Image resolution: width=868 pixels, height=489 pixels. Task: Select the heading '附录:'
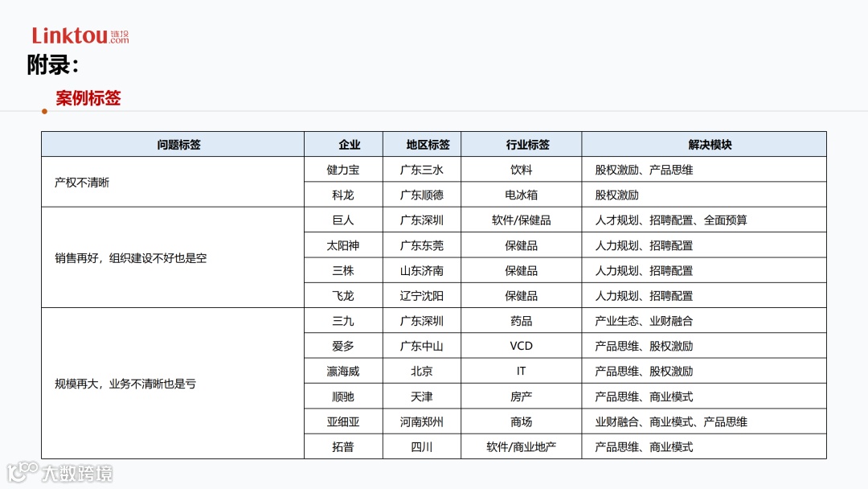click(x=52, y=65)
